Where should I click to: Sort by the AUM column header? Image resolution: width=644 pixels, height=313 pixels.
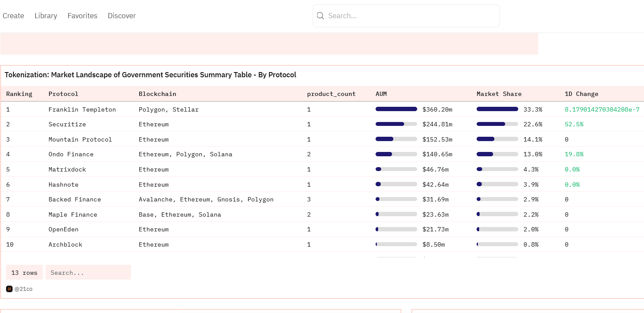(x=381, y=94)
